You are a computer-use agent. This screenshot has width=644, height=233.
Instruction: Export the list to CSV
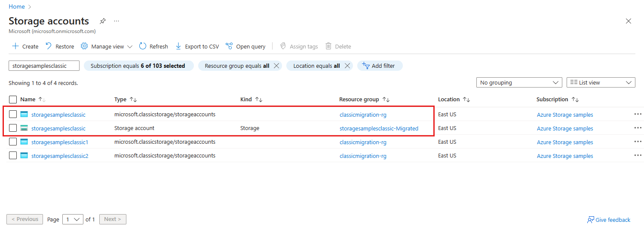pos(197,46)
